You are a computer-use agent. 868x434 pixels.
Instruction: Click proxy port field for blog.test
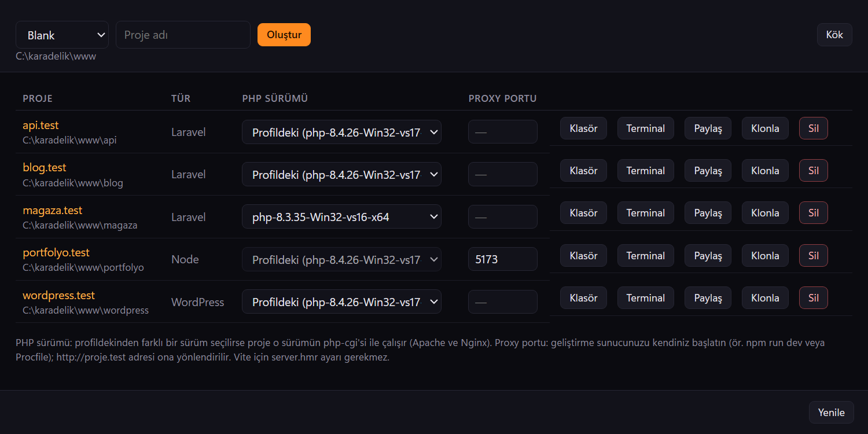click(x=503, y=174)
